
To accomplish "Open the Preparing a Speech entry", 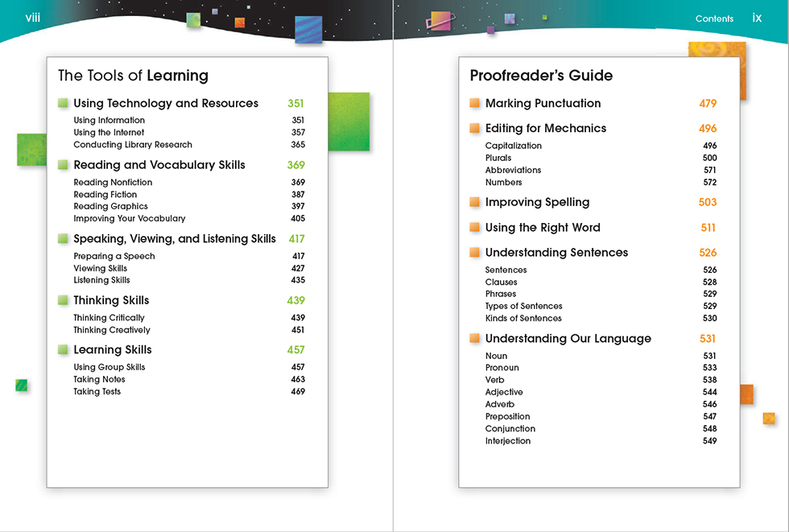I will point(114,256).
